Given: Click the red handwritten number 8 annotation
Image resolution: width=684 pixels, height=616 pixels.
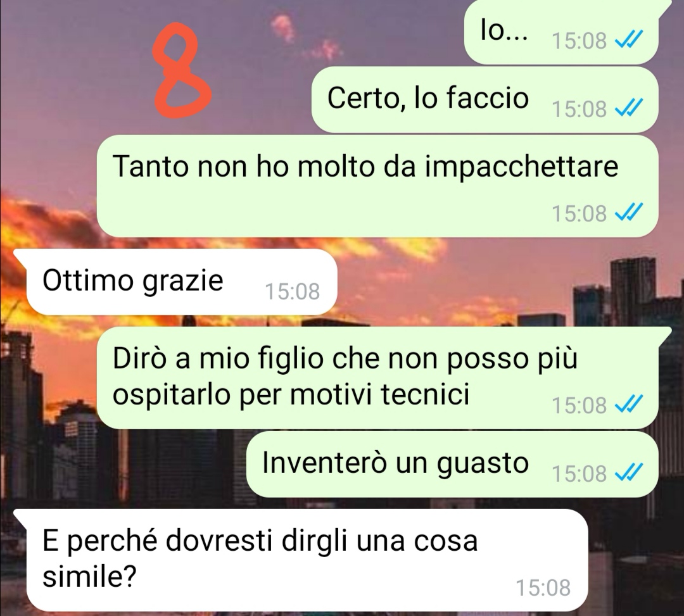Looking at the screenshot, I should pyautogui.click(x=182, y=71).
